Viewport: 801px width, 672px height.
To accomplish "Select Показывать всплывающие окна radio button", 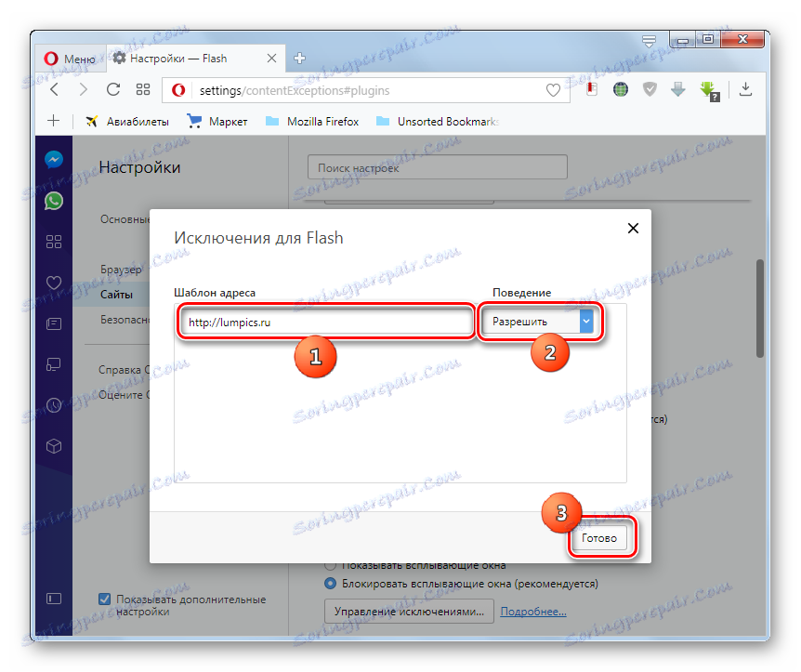I will [x=331, y=566].
